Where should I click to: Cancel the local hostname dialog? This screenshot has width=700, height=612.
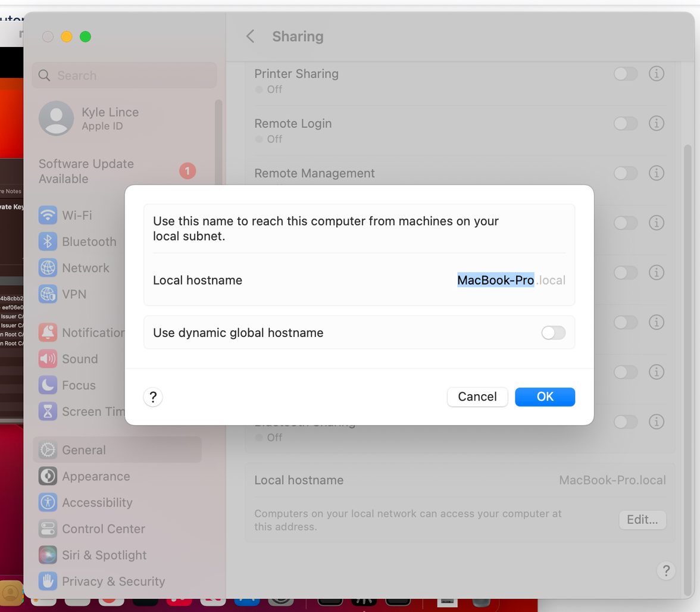(477, 397)
